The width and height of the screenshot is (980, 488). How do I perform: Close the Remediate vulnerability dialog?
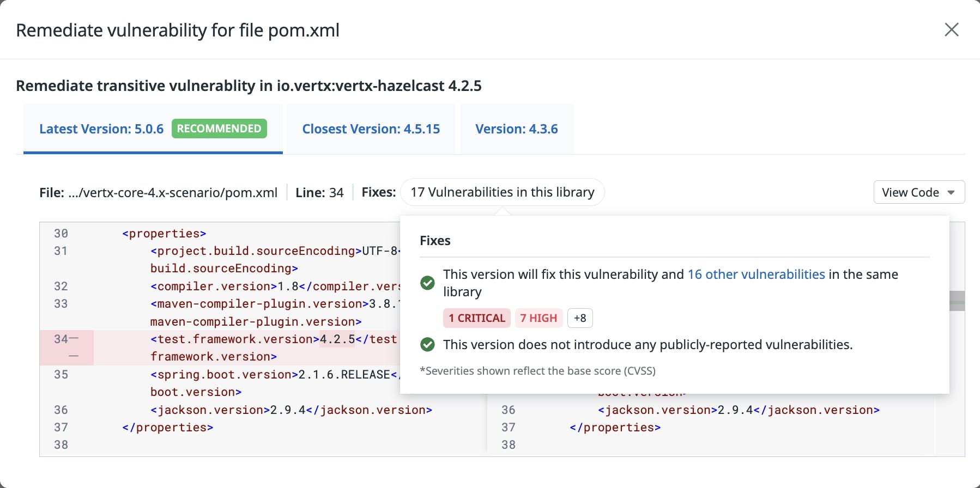tap(951, 29)
